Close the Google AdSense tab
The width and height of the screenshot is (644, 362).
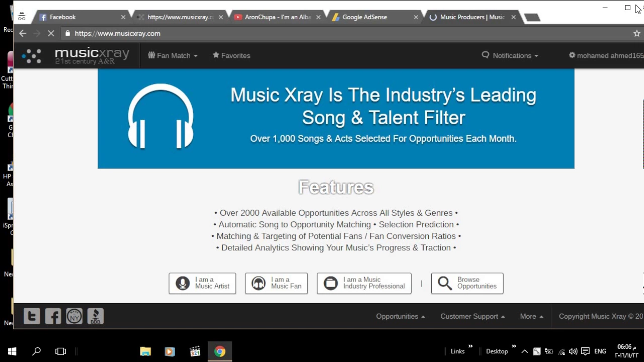pos(416,17)
